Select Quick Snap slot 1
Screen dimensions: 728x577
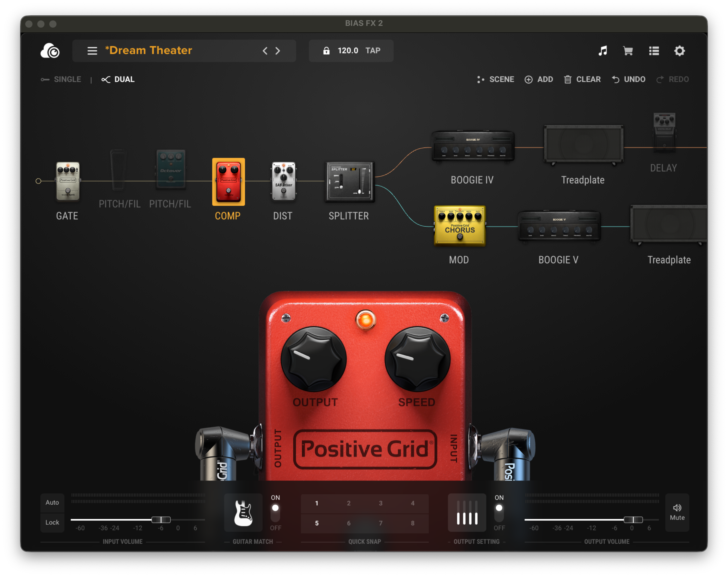[317, 503]
